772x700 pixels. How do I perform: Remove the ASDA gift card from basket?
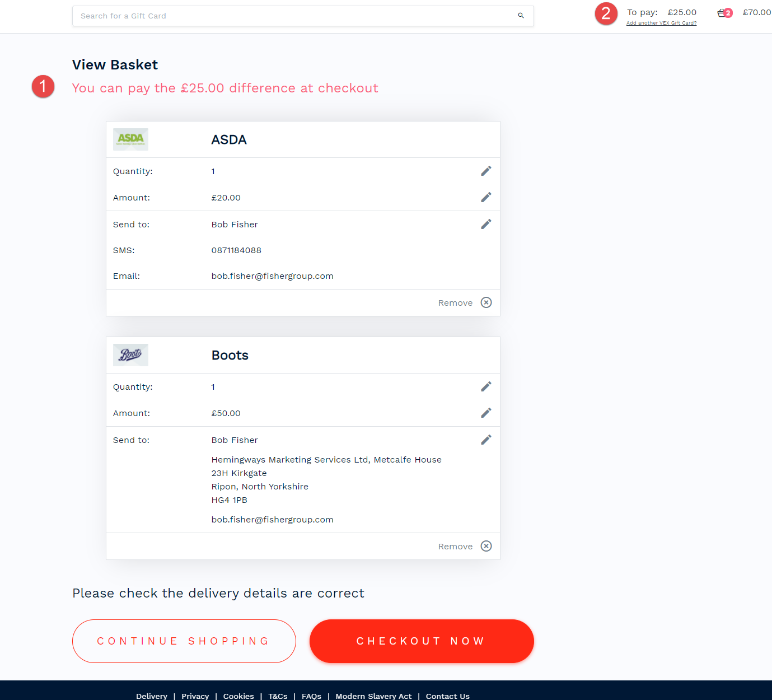(486, 302)
